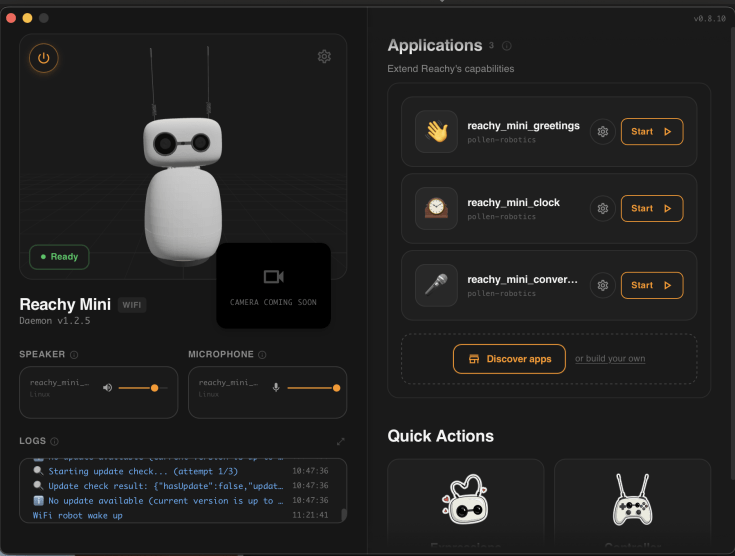This screenshot has width=735, height=556.
Task: Follow the 'or build your own' link
Action: pyautogui.click(x=610, y=359)
